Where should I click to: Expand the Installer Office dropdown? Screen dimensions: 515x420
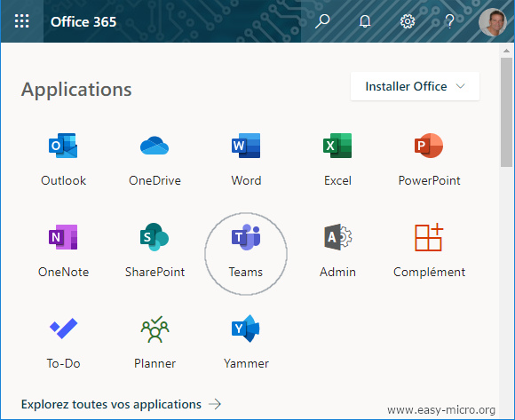(x=415, y=86)
